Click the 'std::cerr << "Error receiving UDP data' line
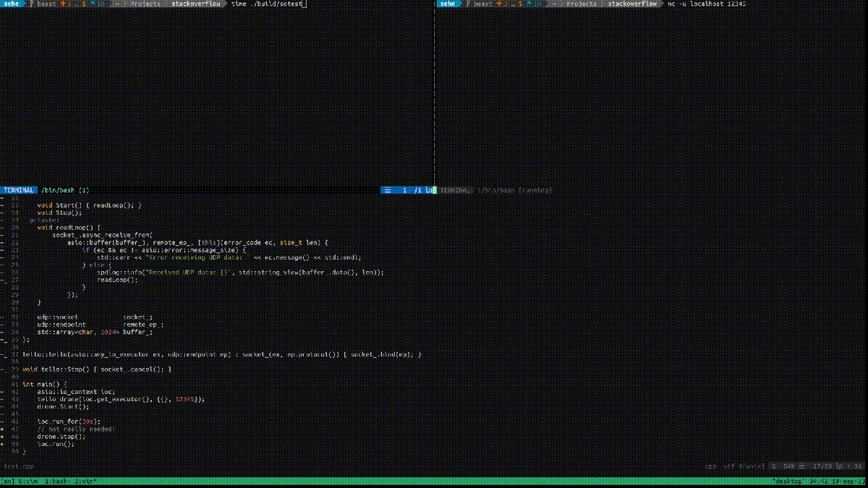The width and height of the screenshot is (868, 488). coord(229,257)
